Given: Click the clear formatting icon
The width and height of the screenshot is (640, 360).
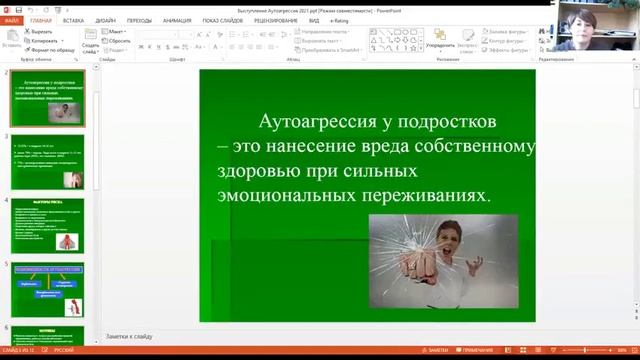Looking at the screenshot, I should [x=220, y=35].
